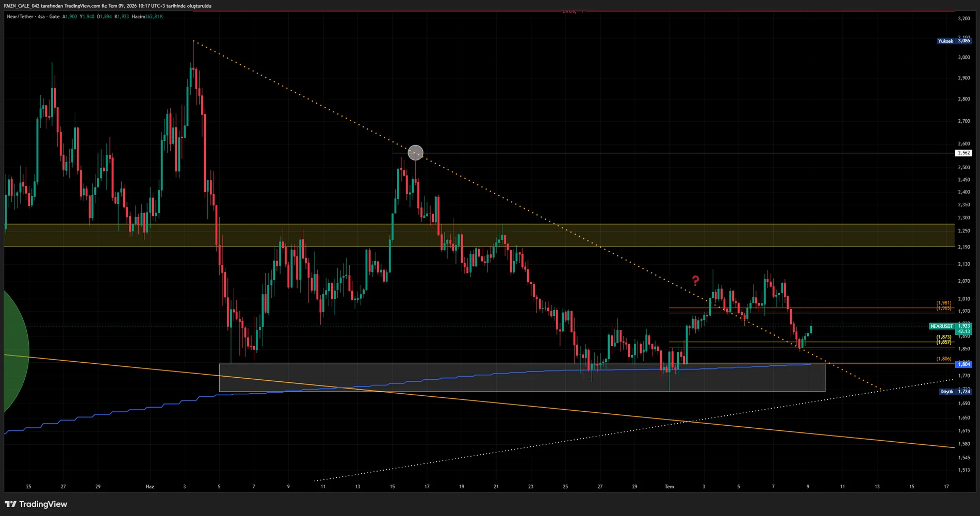
Task: Click the Tem month label on time axis
Action: point(669,487)
